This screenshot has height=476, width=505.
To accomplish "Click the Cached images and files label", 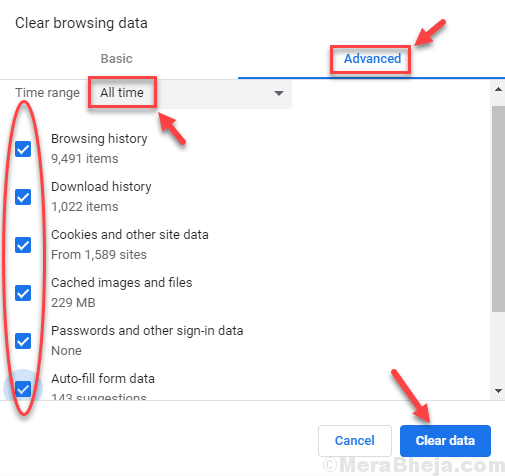I will (122, 283).
